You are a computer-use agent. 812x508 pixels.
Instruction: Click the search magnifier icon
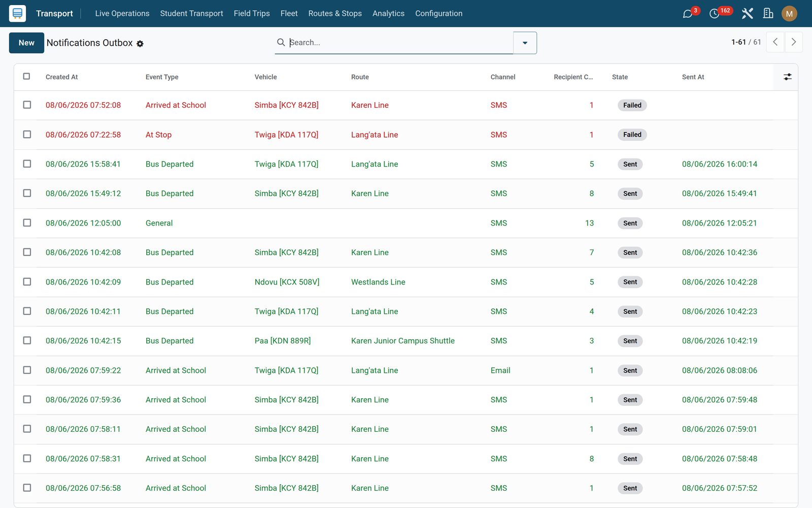281,42
